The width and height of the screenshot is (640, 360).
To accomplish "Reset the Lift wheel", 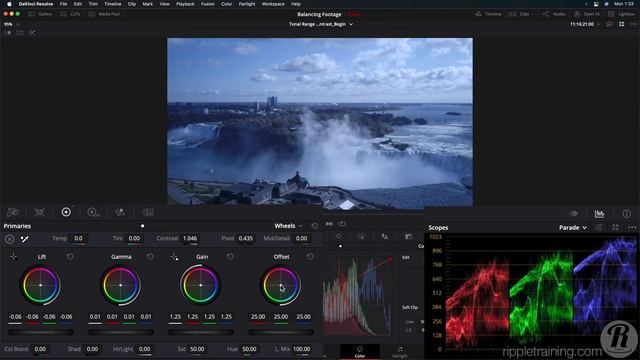I will pyautogui.click(x=70, y=257).
